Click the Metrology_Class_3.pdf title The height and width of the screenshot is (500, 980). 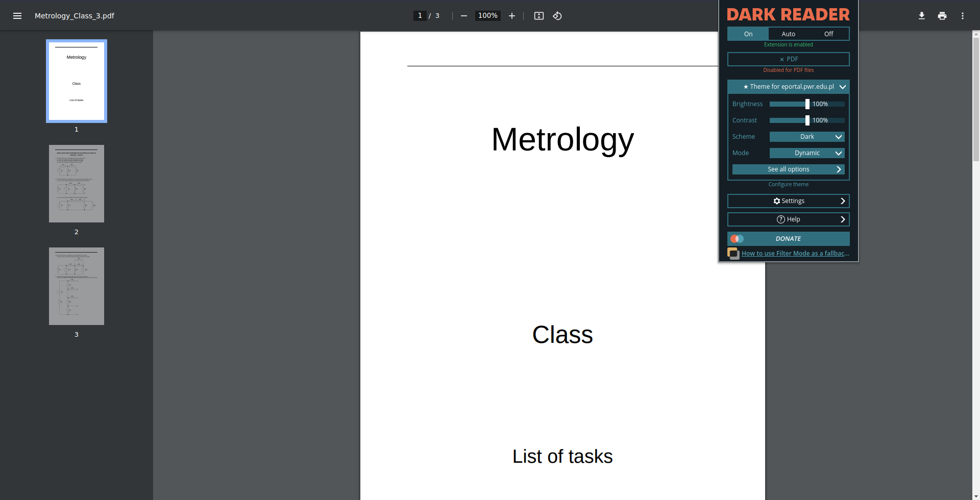click(75, 16)
